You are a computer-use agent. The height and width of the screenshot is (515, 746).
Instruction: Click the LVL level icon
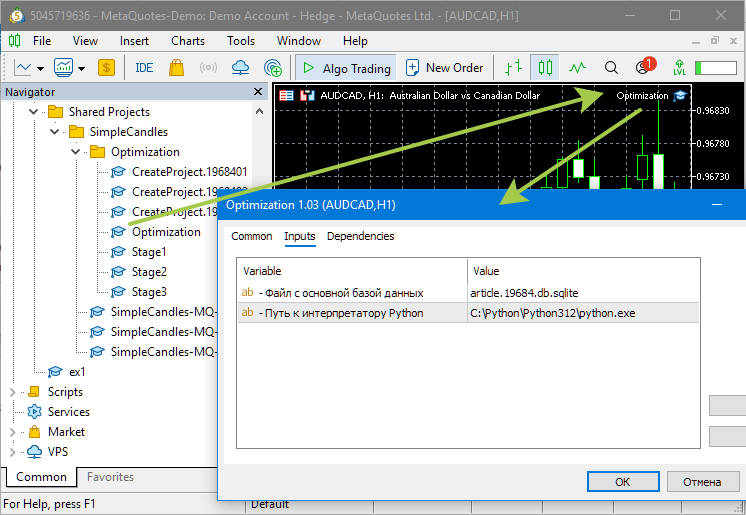pyautogui.click(x=679, y=68)
